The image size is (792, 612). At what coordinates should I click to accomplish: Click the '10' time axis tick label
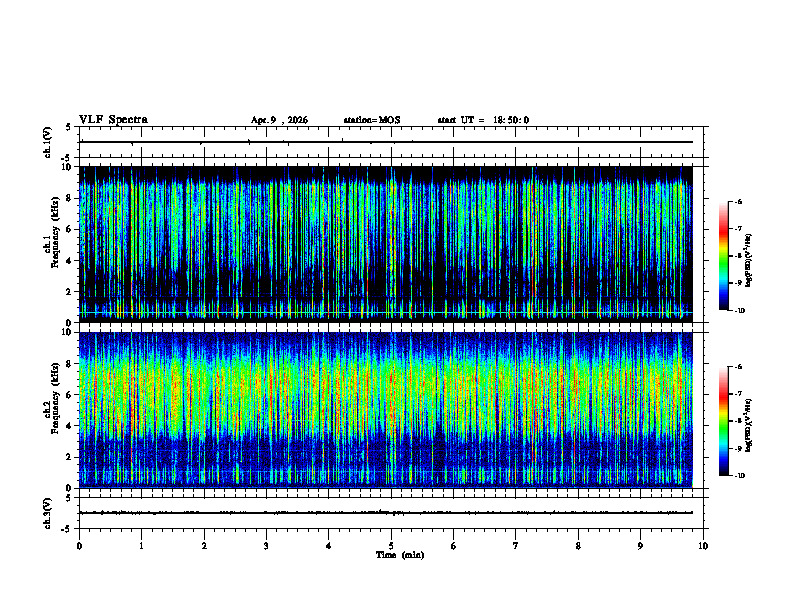(x=703, y=546)
